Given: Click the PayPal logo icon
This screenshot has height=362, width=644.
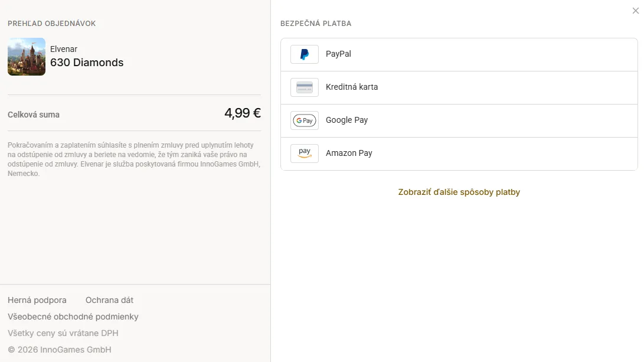Looking at the screenshot, I should pos(305,54).
